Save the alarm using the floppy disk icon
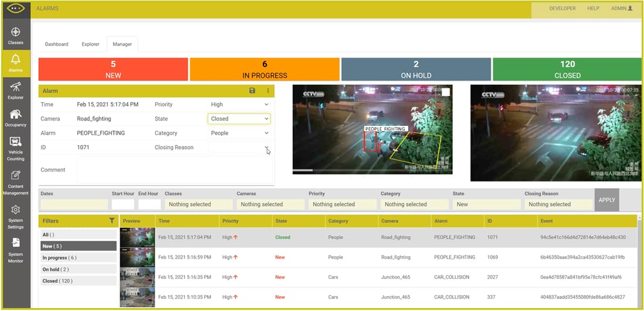 252,91
